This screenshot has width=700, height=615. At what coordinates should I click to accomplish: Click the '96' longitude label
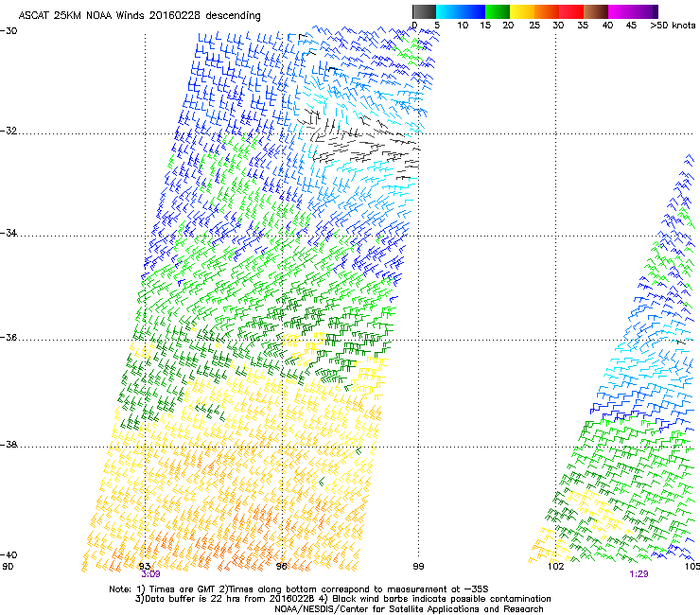coord(282,567)
